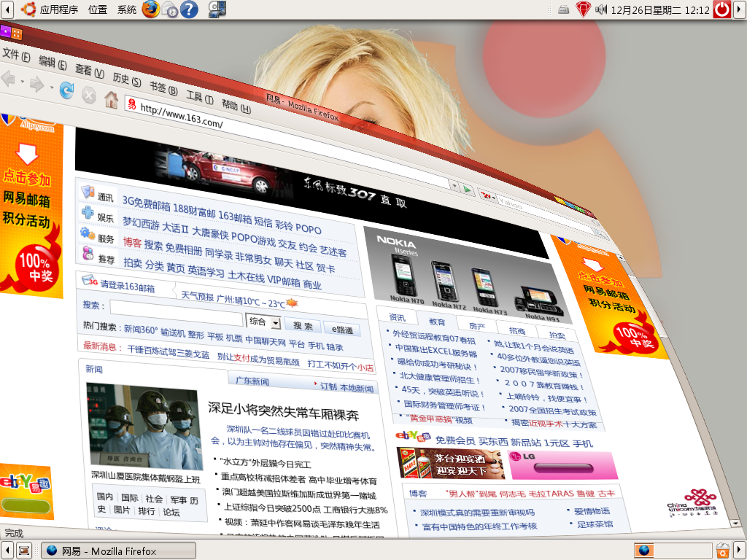Open the 中国推出EXCEL服务器 link

pyautogui.click(x=436, y=351)
